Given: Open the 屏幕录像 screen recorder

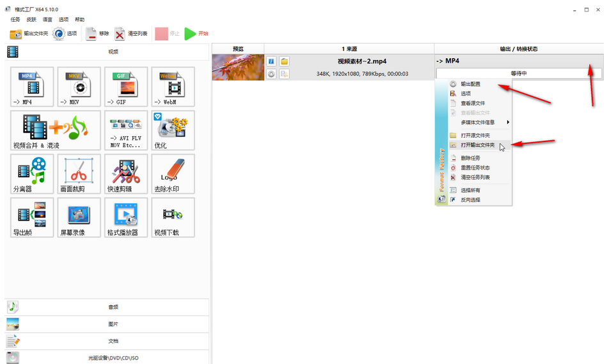Looking at the screenshot, I should (x=79, y=218).
